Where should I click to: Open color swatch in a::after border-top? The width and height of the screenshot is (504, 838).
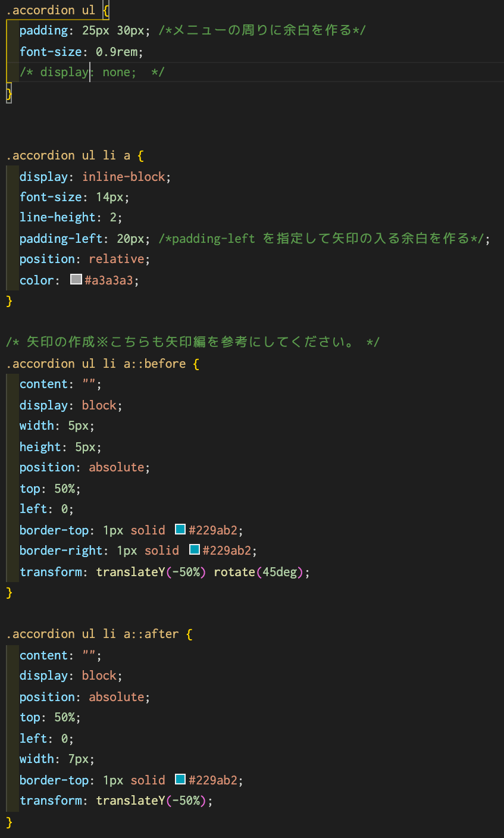[x=180, y=779]
